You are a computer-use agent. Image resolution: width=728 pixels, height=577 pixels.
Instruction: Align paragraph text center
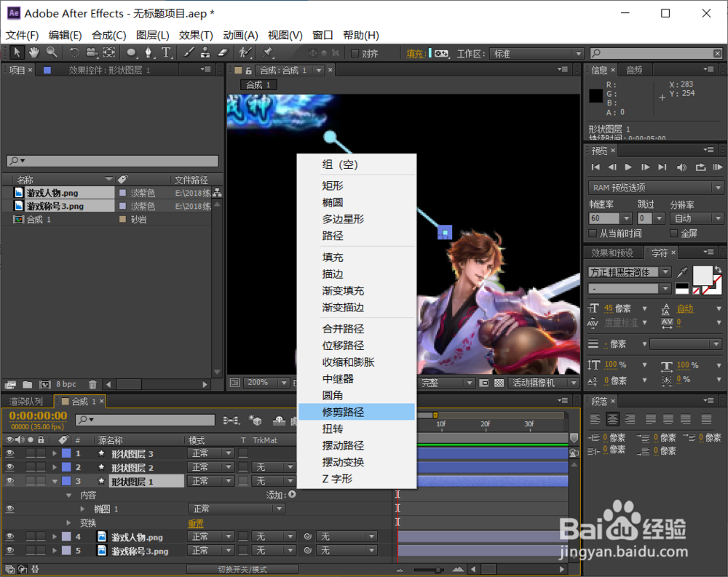[x=612, y=419]
